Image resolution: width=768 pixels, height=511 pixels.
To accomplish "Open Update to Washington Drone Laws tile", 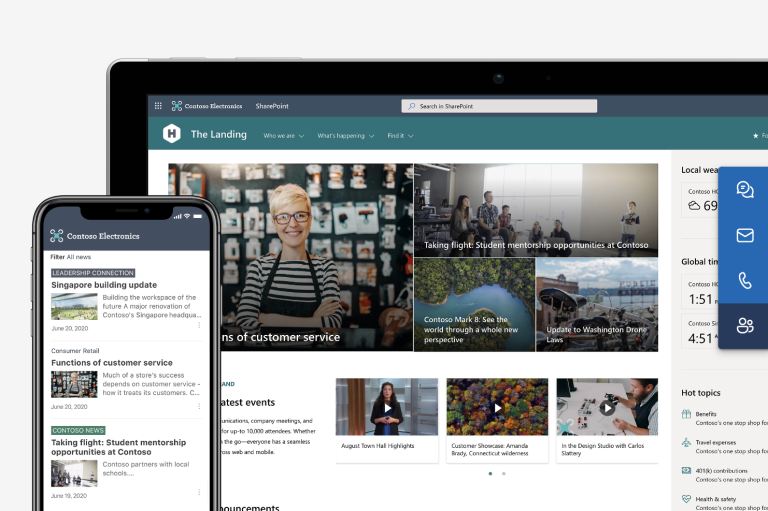I will click(597, 305).
